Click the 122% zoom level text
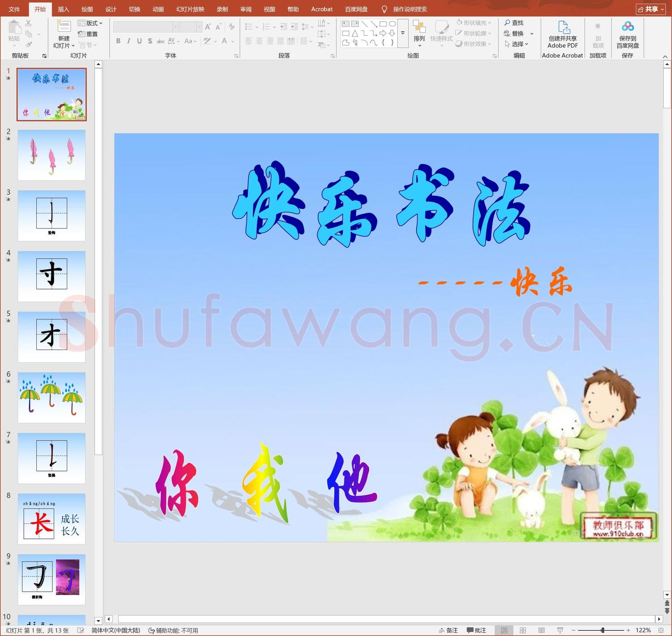This screenshot has width=672, height=636. 643,630
